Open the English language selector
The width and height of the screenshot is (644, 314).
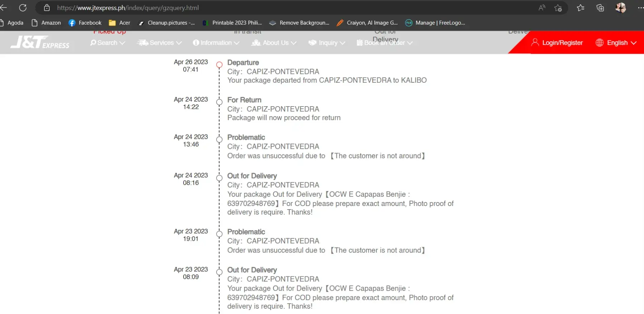click(x=616, y=43)
